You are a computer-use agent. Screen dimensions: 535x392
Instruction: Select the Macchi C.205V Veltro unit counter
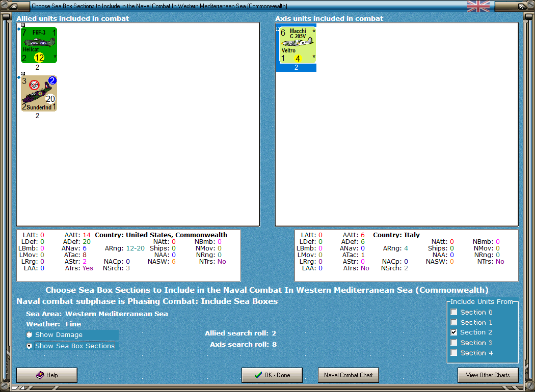point(298,45)
